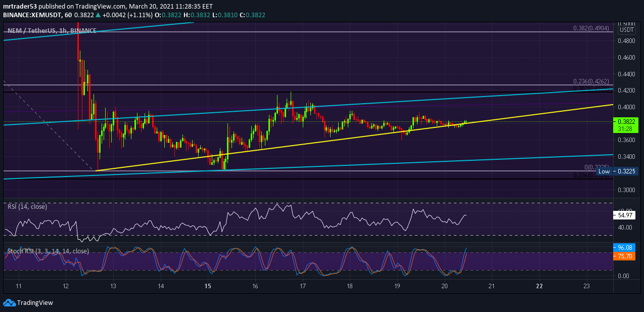Click the BINANCE:XEMUSDT symbol text in the header
The image size is (644, 312).
click(31, 15)
